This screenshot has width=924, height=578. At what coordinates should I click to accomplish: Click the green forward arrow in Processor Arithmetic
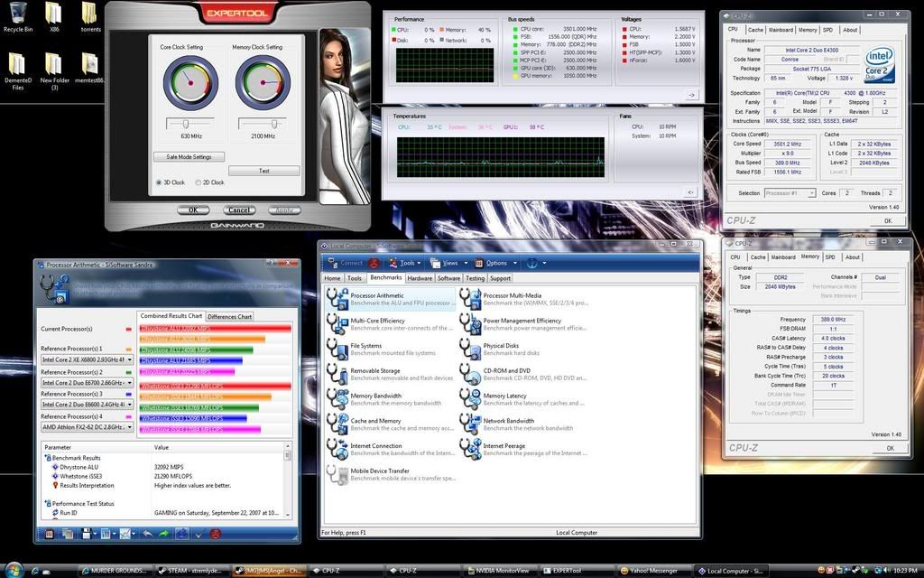(164, 534)
